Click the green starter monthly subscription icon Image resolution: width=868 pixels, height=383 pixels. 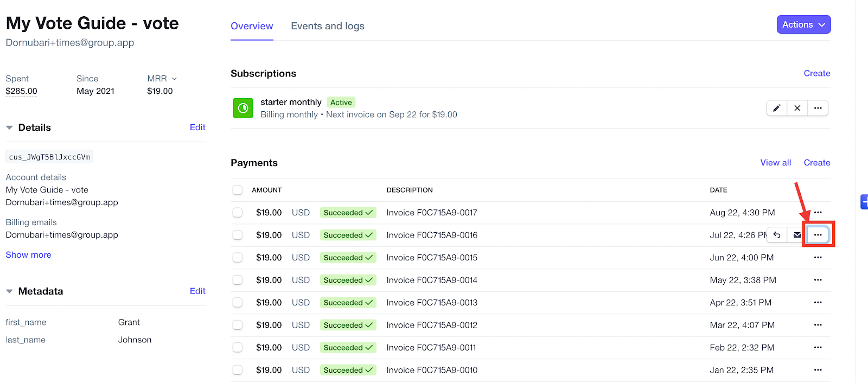[x=243, y=108]
